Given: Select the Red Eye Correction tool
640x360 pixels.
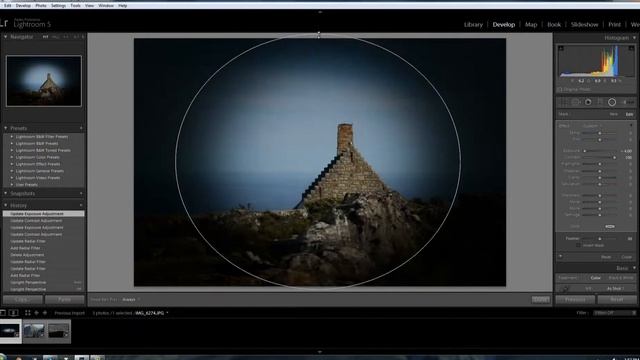Looking at the screenshot, I should tap(588, 102).
